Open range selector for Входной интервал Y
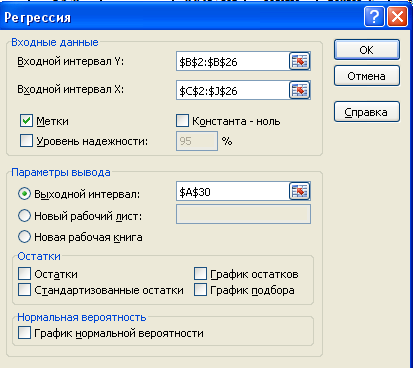Screen dimensions: 413x368 pos(299,61)
